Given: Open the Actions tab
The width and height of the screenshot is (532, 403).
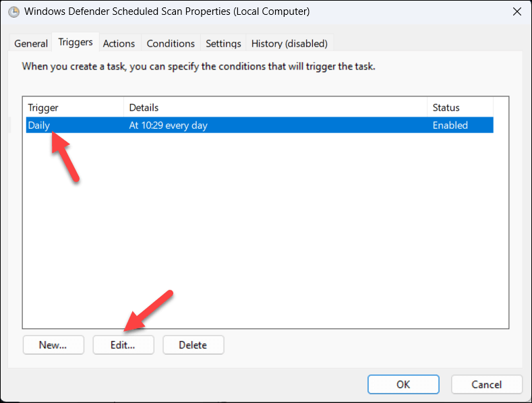Looking at the screenshot, I should point(119,43).
